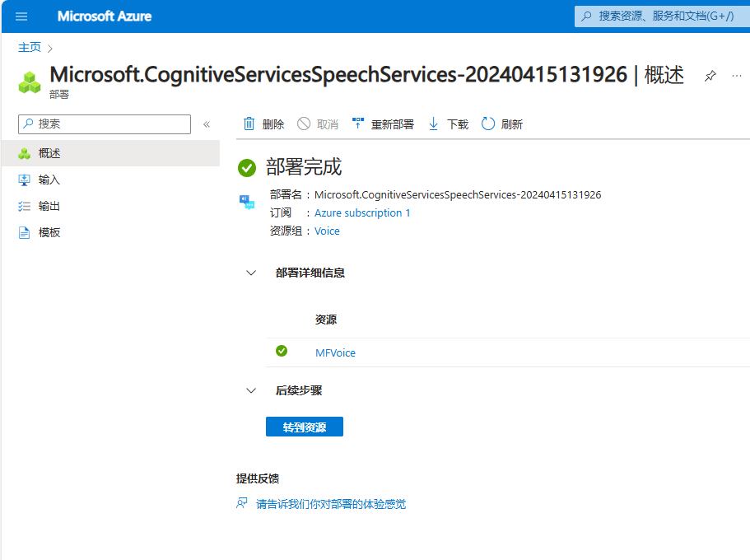The height and width of the screenshot is (560, 750).
Task: Click the green status icon beside MFVoice
Action: [282, 352]
